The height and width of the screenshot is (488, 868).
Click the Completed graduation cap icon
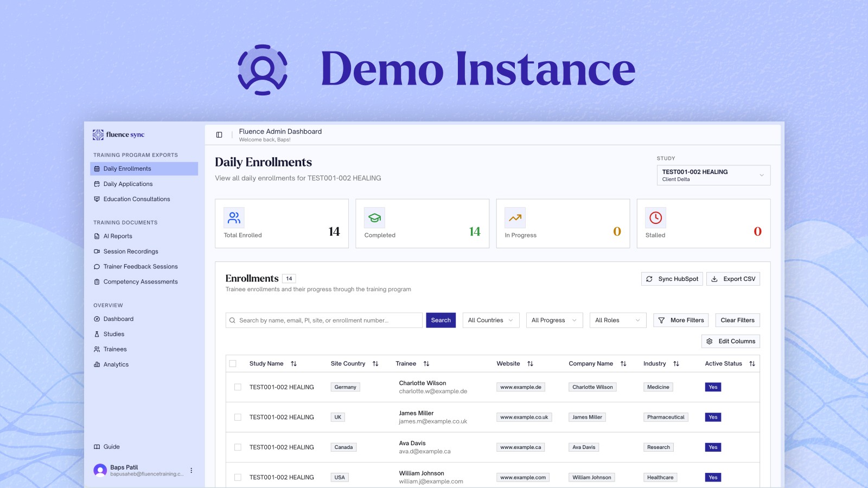coord(374,218)
